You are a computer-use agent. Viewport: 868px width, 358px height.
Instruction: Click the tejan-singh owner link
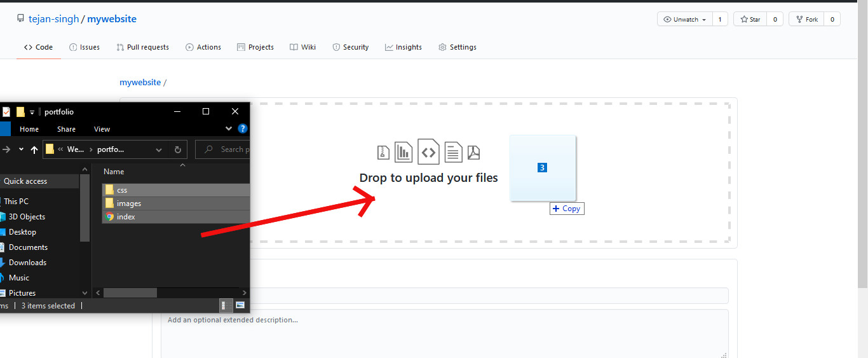point(53,19)
